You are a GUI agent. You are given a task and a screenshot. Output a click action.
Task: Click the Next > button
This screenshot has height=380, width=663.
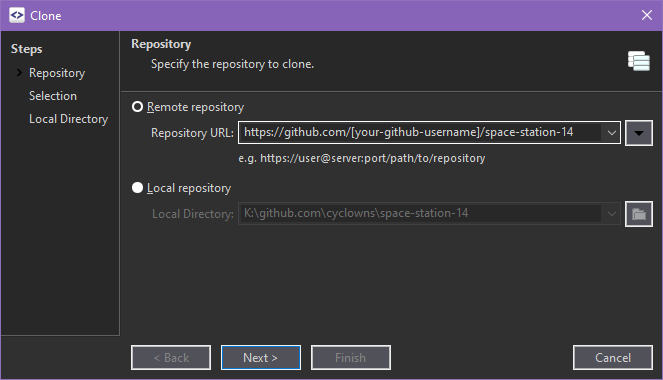(x=261, y=358)
